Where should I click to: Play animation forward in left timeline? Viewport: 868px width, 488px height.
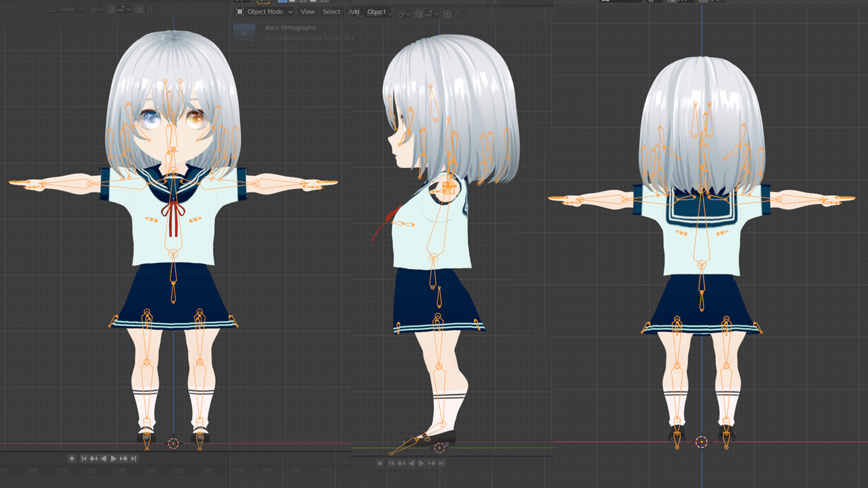tap(113, 459)
